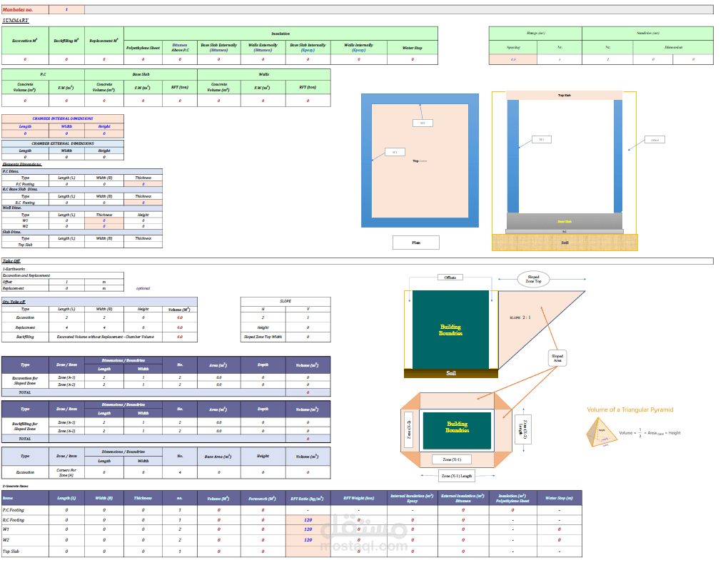Click the Offset value cell

[x=66, y=282]
